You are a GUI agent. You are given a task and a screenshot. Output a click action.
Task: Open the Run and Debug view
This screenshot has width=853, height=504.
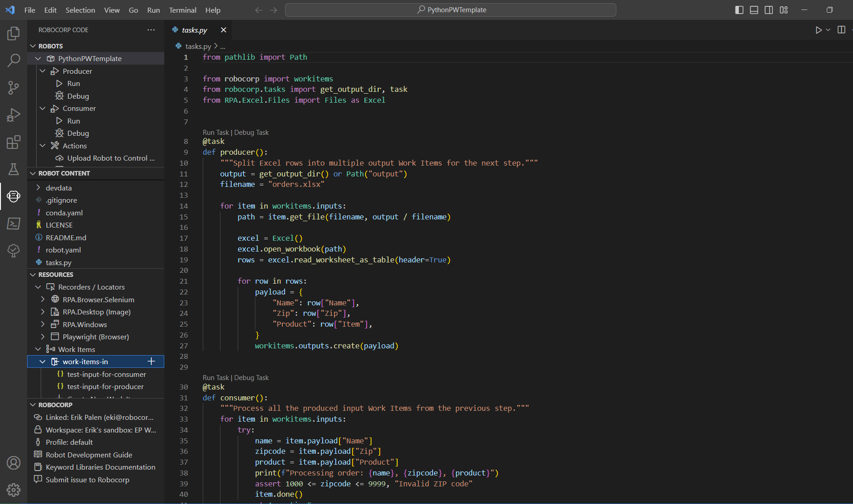[14, 114]
